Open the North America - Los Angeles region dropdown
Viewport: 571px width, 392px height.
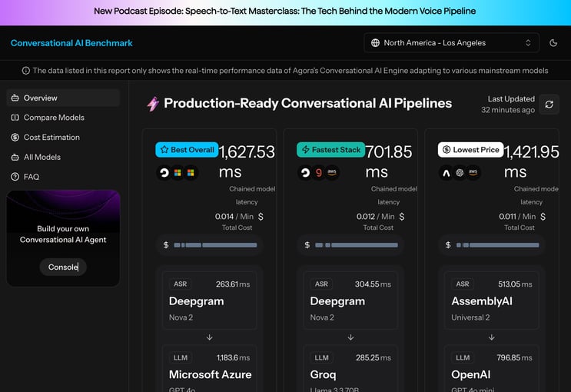click(451, 43)
